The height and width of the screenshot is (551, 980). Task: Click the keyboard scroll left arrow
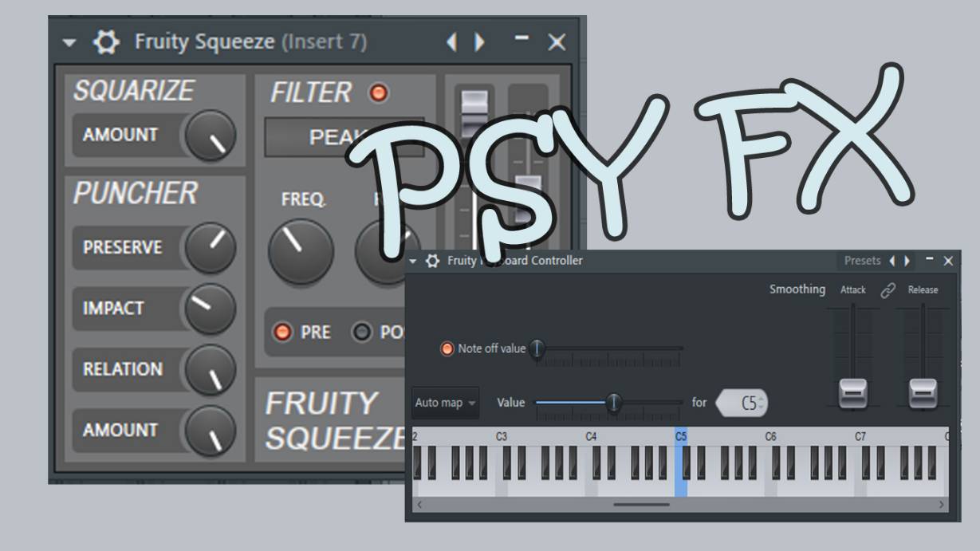point(419,505)
